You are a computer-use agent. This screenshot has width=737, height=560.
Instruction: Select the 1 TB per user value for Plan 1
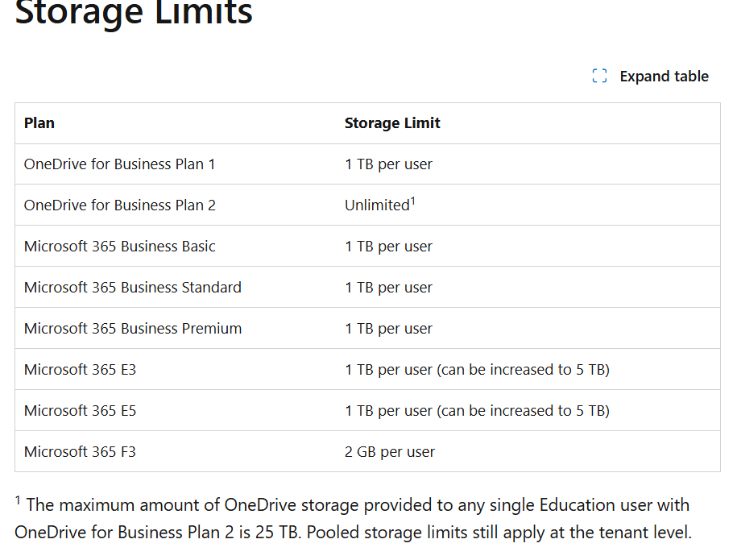pos(388,164)
